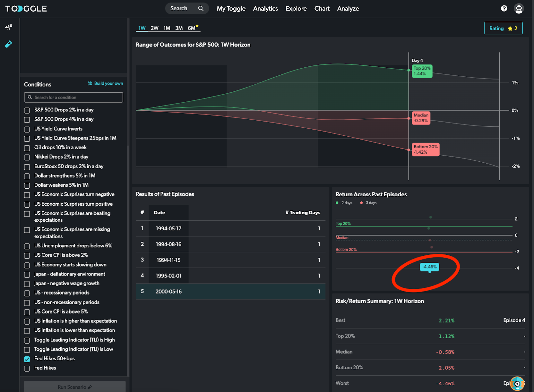534x392 pixels.
Task: Select episode row dated 1994-08-16
Action: click(230, 244)
